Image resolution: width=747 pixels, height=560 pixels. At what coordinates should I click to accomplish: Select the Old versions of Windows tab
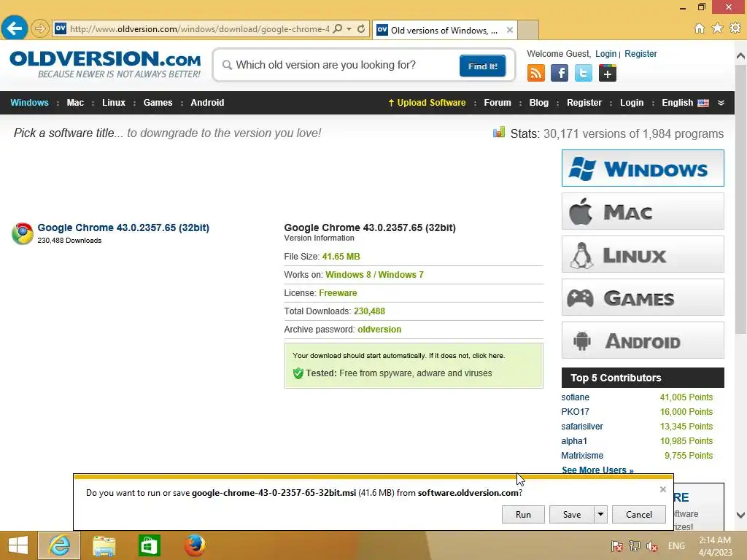(x=444, y=30)
